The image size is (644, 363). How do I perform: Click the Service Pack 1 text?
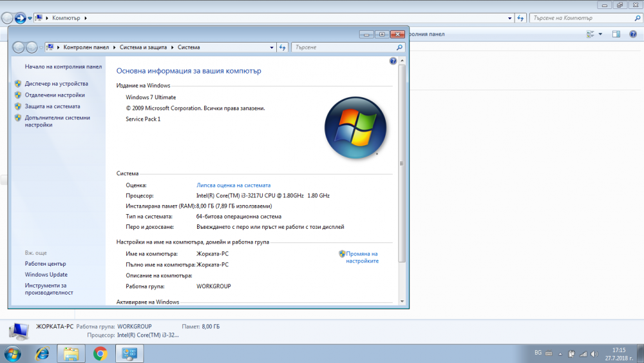[x=143, y=119]
